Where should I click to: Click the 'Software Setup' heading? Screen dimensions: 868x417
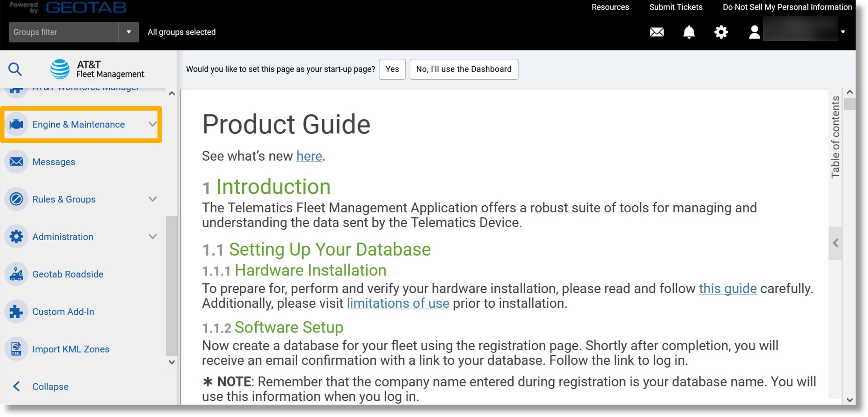pos(289,327)
